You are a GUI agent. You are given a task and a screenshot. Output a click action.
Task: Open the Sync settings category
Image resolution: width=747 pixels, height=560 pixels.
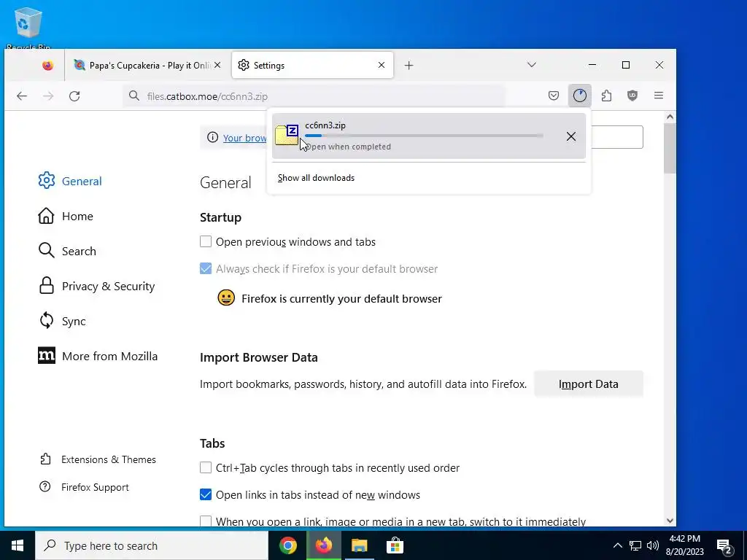pos(62,321)
